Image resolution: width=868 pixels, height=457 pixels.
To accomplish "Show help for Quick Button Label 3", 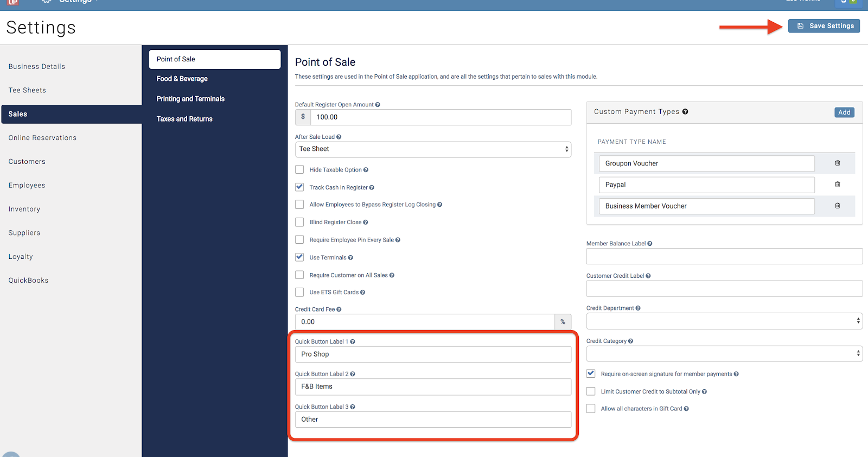I will point(353,407).
